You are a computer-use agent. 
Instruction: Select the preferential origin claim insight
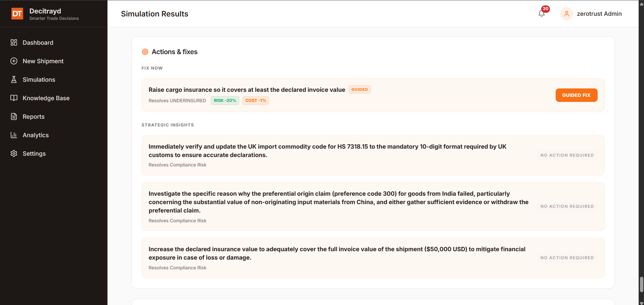click(x=373, y=206)
